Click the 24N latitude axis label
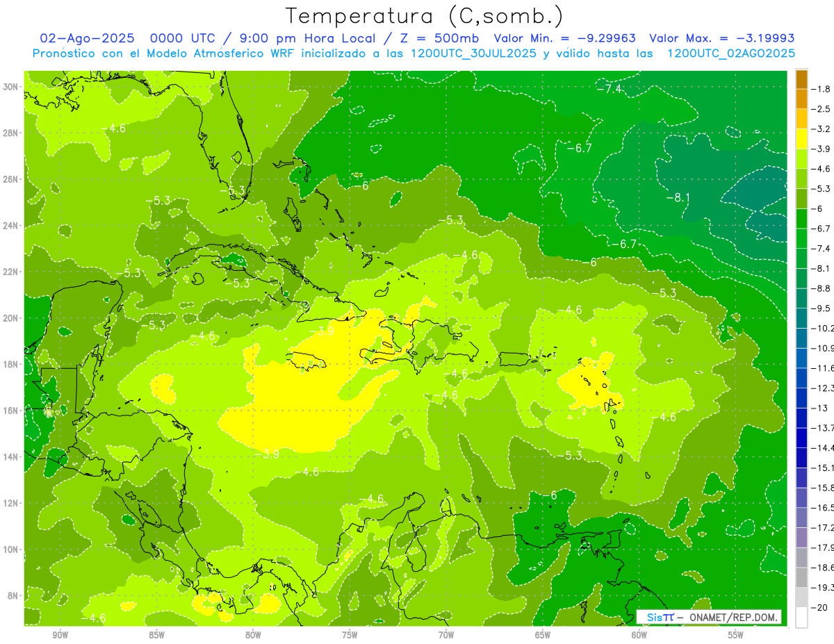Screen dimensions: 834x644 (10, 226)
